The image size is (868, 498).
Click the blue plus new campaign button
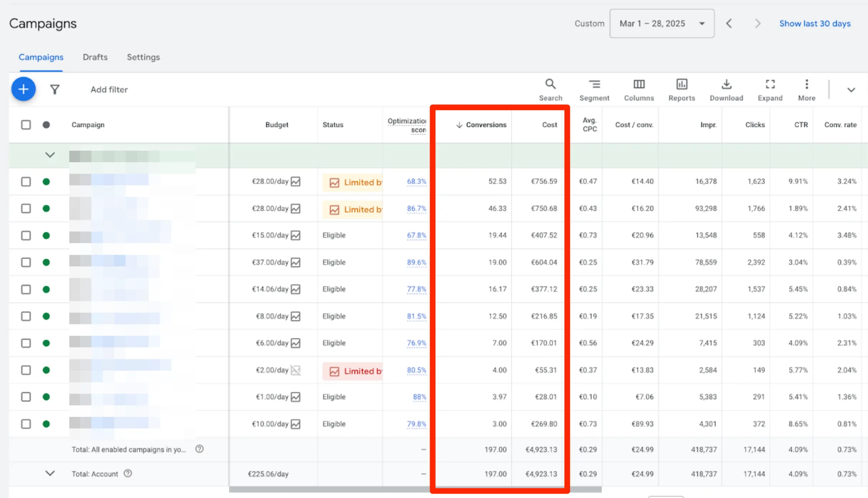(24, 89)
